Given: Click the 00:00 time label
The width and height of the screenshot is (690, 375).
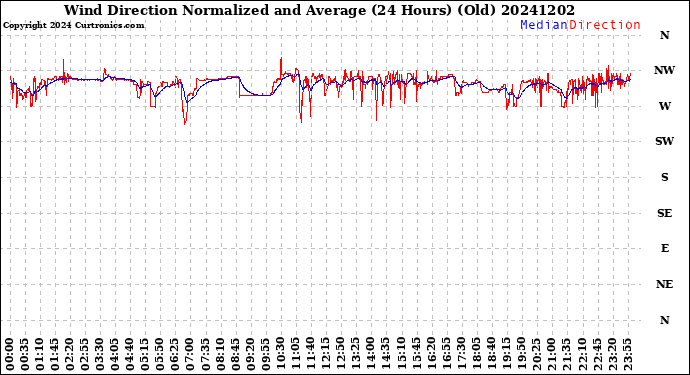Looking at the screenshot, I should (x=10, y=355).
